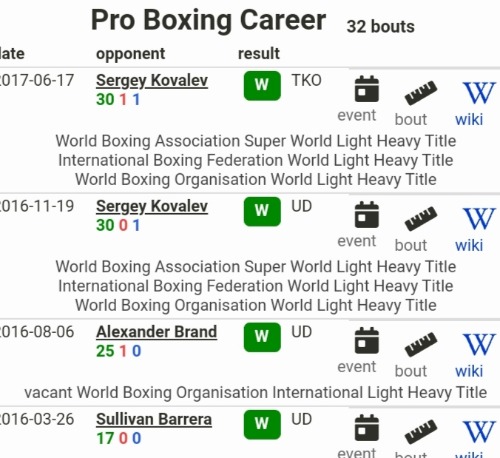Click green W result badge for TKO win
Screen dimensions: 500x458
pyautogui.click(x=262, y=86)
